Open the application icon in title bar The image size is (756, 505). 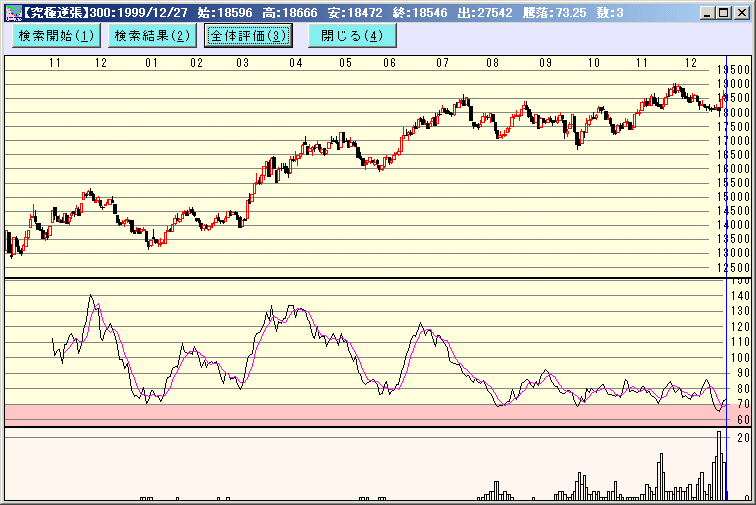(10, 10)
